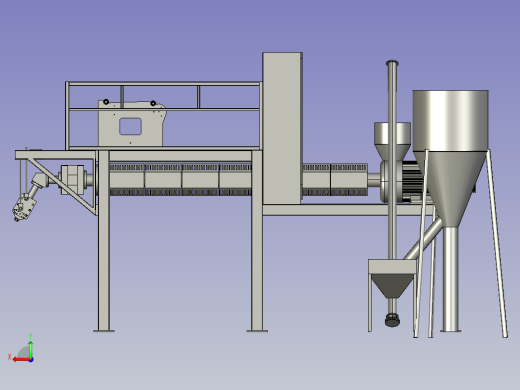
Task: Click the rectangular window cutout in the housing
Action: tap(130, 126)
